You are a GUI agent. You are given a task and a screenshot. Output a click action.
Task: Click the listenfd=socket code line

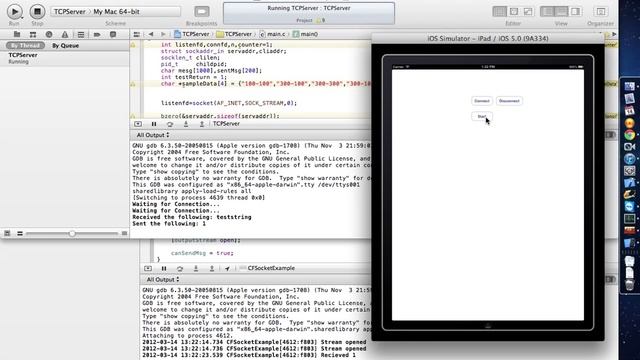pos(229,103)
